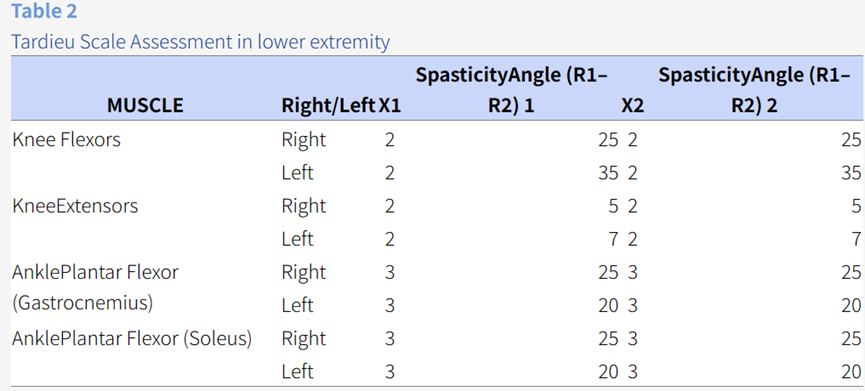Click the AnklePlantar Flexor Gastrocnemius cell

pyautogui.click(x=94, y=288)
